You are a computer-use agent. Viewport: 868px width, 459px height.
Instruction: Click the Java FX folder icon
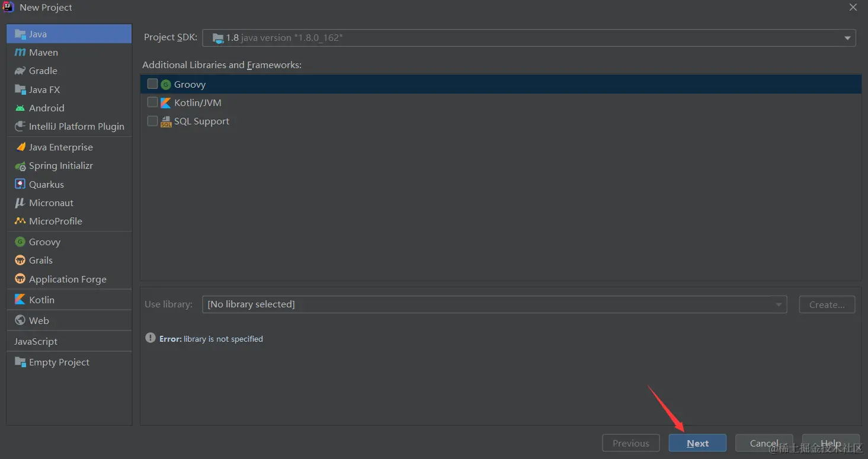click(20, 90)
